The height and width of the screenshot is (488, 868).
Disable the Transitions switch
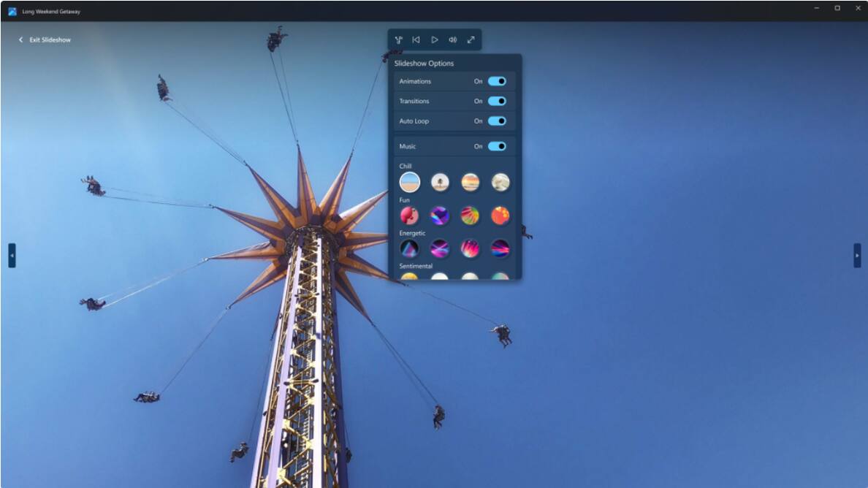(x=497, y=101)
